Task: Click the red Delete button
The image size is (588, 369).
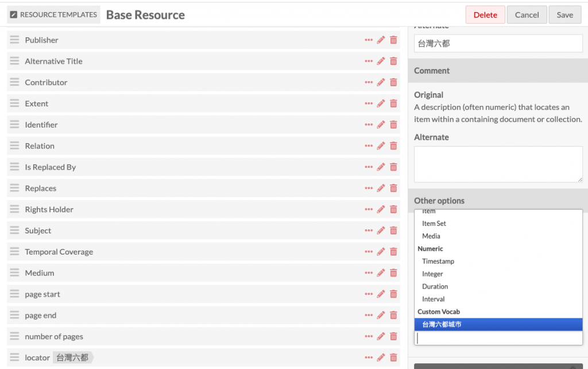Action: point(485,15)
